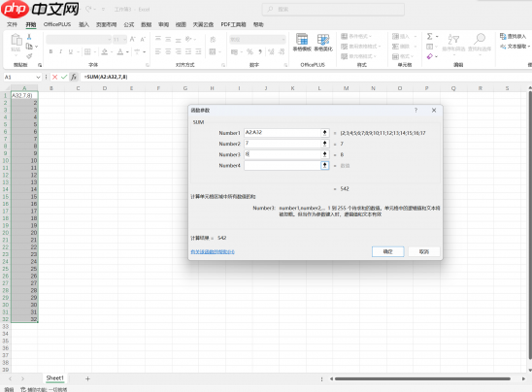Open the AutoSum dropdown arrow
532x392 pixels.
click(437, 36)
